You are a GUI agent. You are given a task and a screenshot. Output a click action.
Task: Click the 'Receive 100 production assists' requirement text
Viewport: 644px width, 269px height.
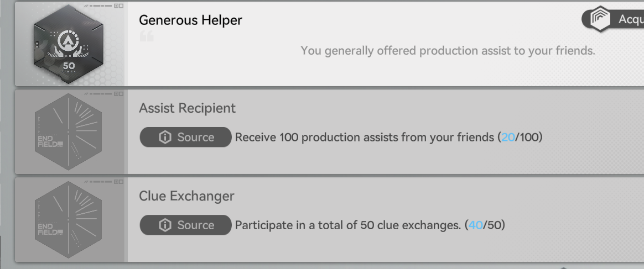tap(365, 137)
